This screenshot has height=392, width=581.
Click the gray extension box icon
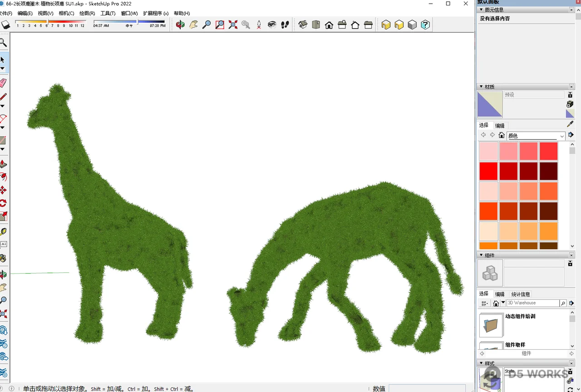coord(412,24)
